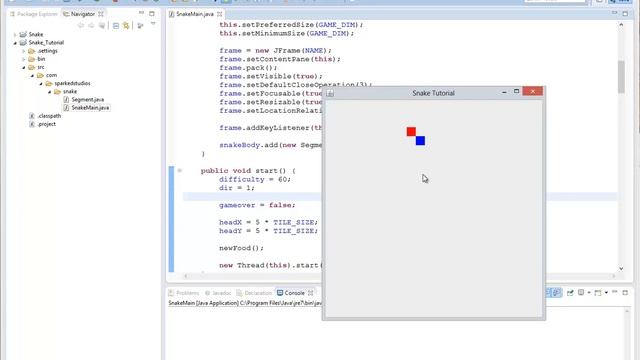
Task: Click the Display Selected Console icon
Action: click(581, 293)
